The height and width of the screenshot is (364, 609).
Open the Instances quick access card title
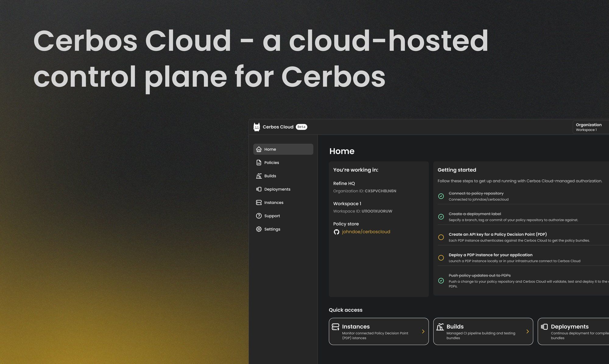pos(356,327)
